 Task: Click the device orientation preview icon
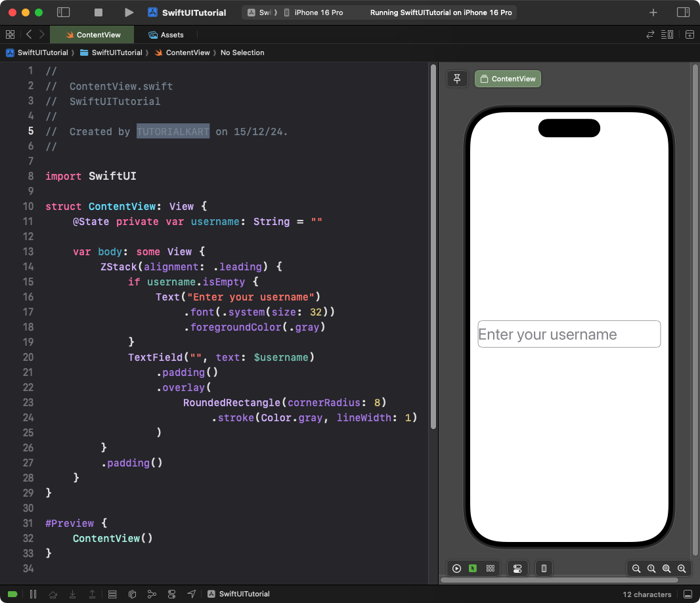tap(544, 568)
